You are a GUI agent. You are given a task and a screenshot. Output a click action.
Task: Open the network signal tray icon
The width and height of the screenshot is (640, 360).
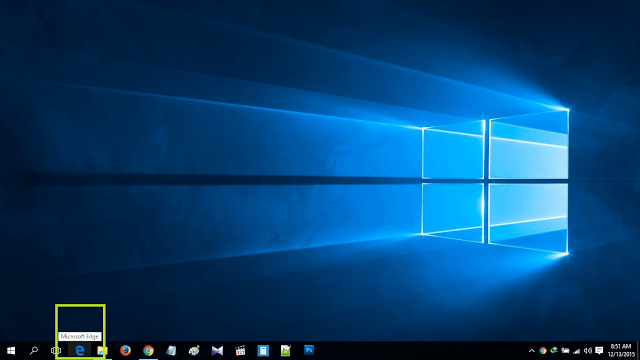click(x=577, y=351)
